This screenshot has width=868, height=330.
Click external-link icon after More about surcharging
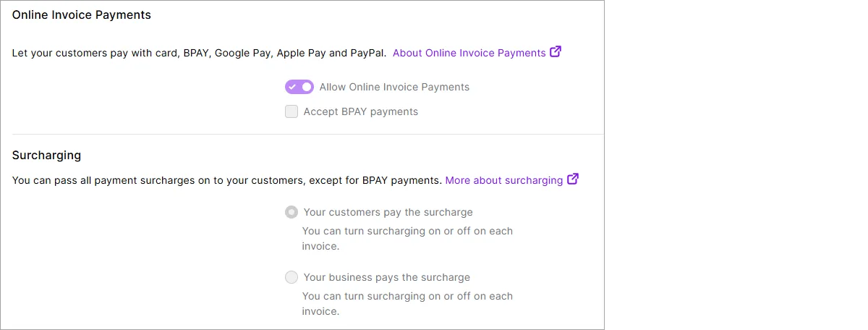tap(573, 179)
